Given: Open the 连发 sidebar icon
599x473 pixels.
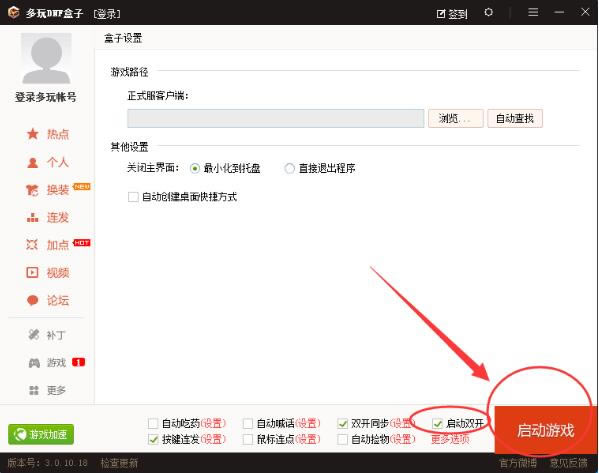Looking at the screenshot, I should pyautogui.click(x=32, y=218).
